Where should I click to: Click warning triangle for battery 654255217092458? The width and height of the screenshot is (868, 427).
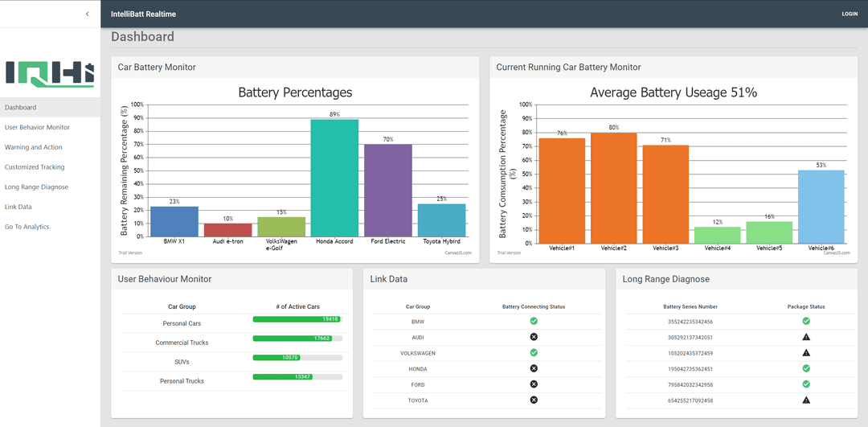pos(806,400)
